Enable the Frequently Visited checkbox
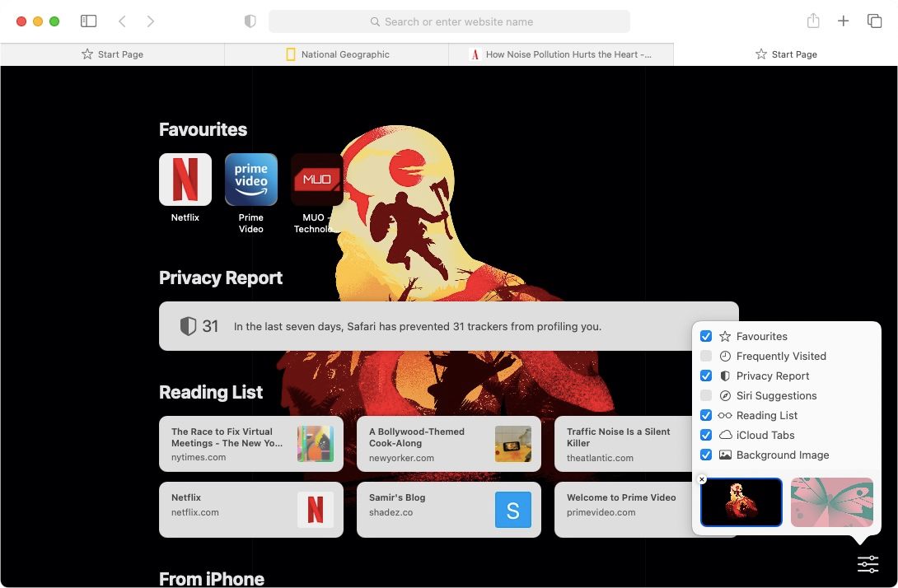898x588 pixels. (705, 356)
